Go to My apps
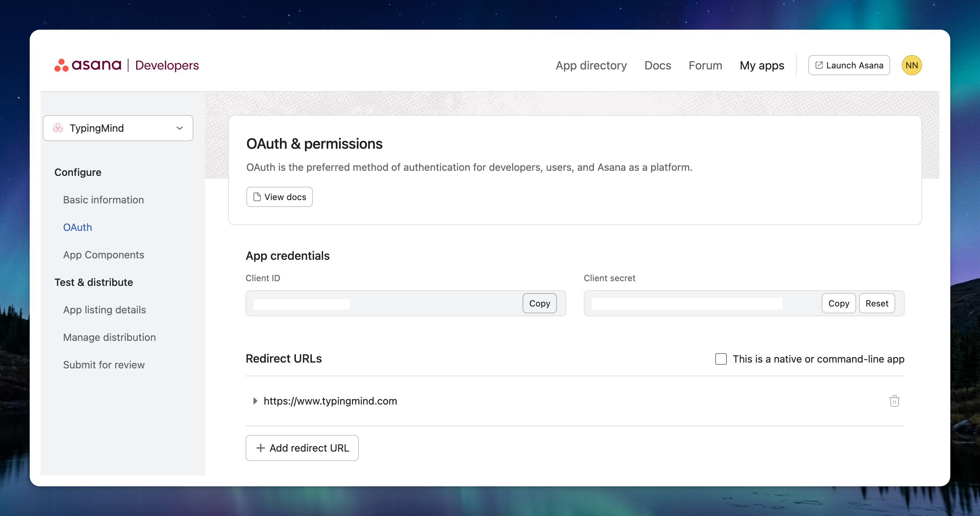This screenshot has height=516, width=980. click(x=762, y=65)
